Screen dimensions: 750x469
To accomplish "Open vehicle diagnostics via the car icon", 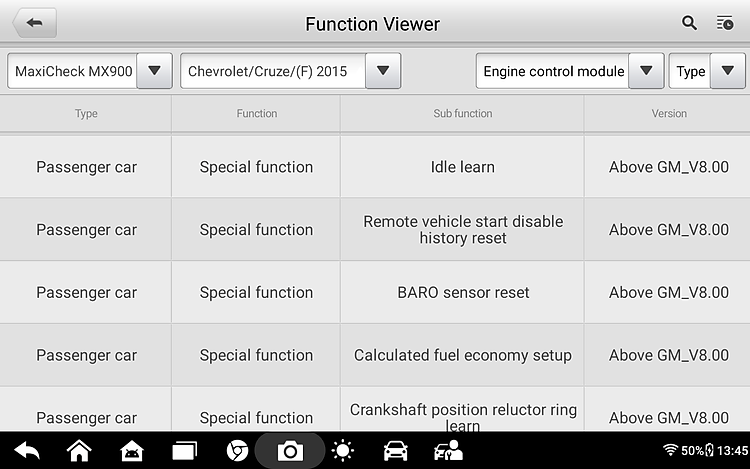I will pos(396,451).
